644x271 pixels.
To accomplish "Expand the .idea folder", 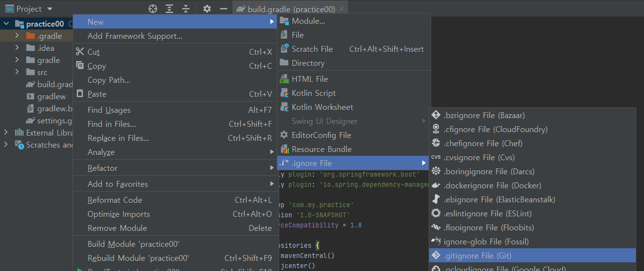I will point(17,48).
